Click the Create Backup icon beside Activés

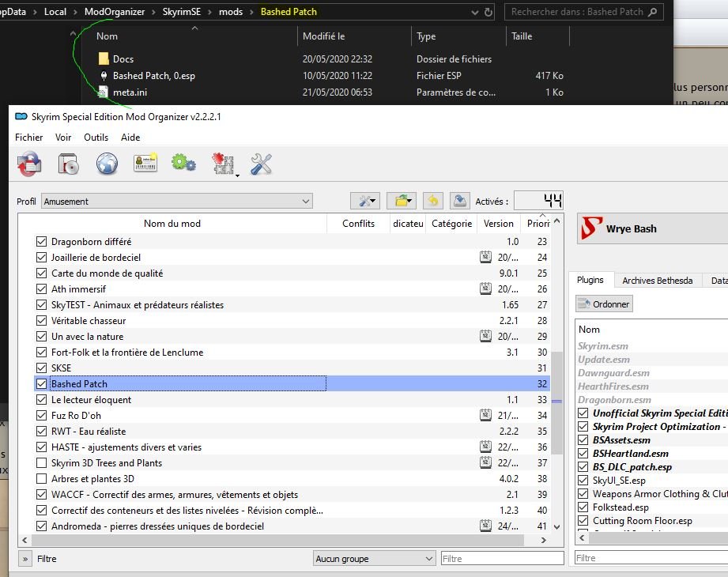tap(459, 201)
